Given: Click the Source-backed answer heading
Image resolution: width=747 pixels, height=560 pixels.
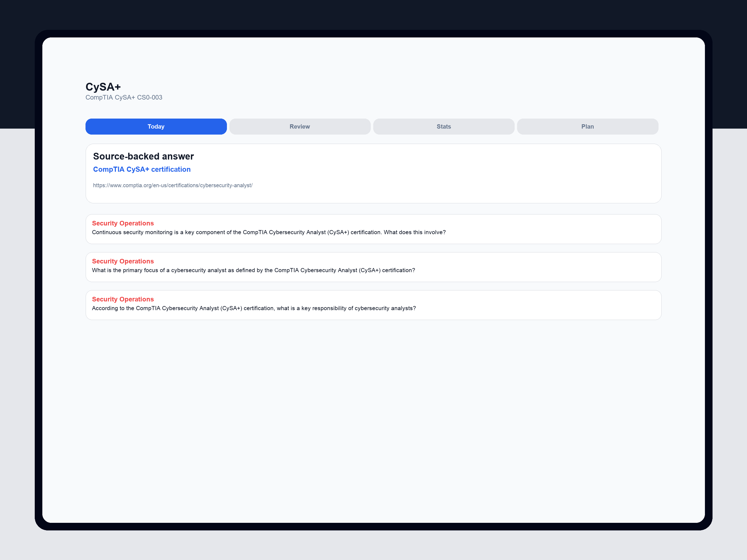Looking at the screenshot, I should [144, 156].
